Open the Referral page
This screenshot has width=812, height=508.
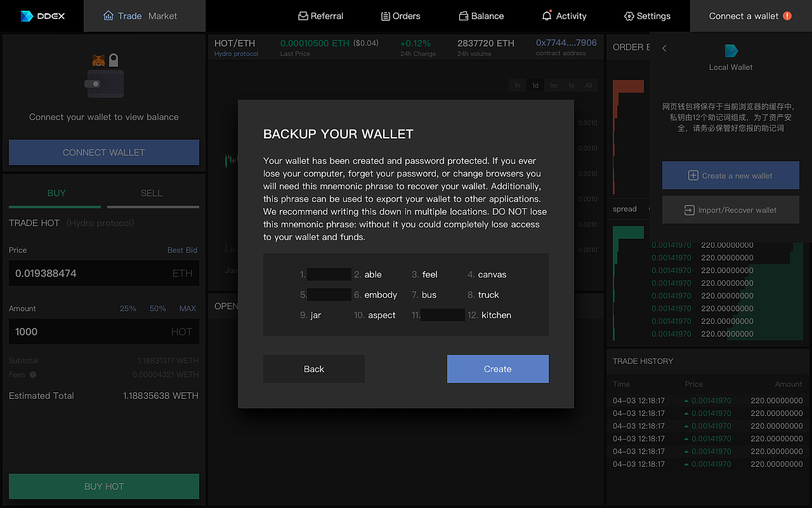[x=320, y=16]
